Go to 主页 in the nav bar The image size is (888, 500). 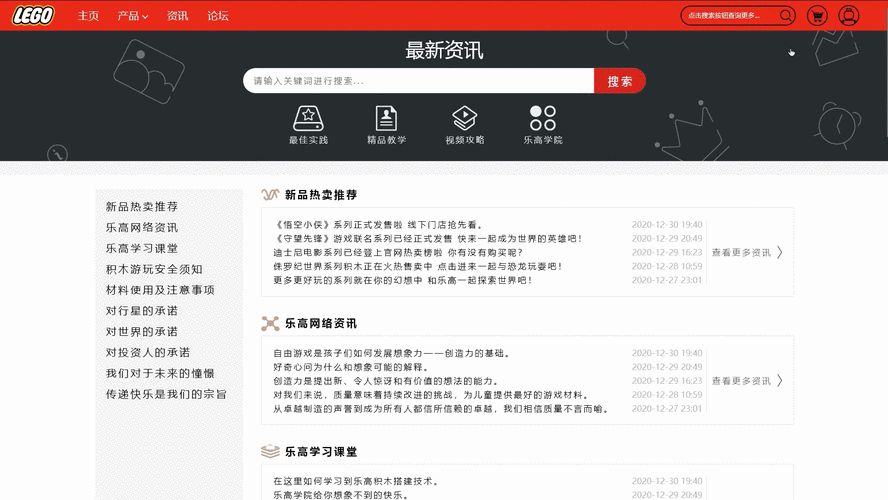point(88,16)
